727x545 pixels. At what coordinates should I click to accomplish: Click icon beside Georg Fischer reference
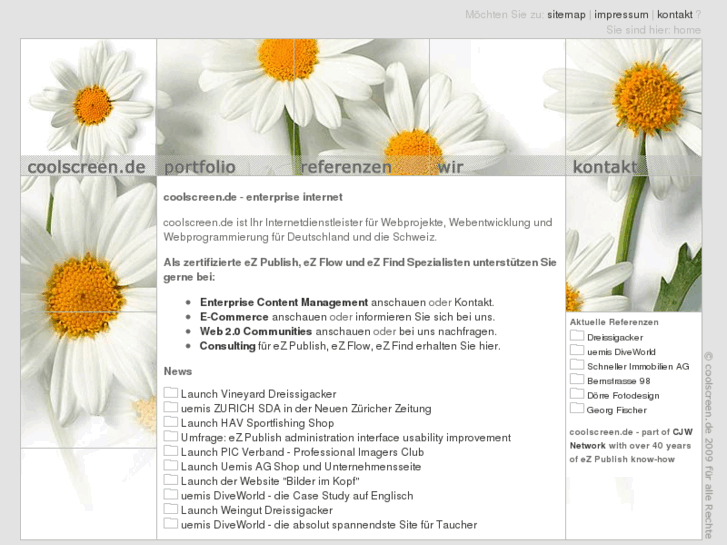pyautogui.click(x=577, y=408)
